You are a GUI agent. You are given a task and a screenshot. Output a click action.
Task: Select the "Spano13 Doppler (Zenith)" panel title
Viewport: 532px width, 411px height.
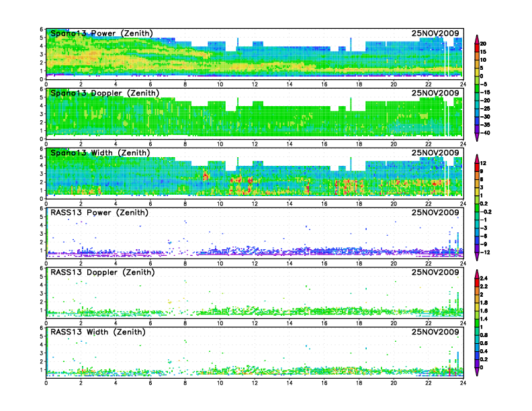coord(104,93)
